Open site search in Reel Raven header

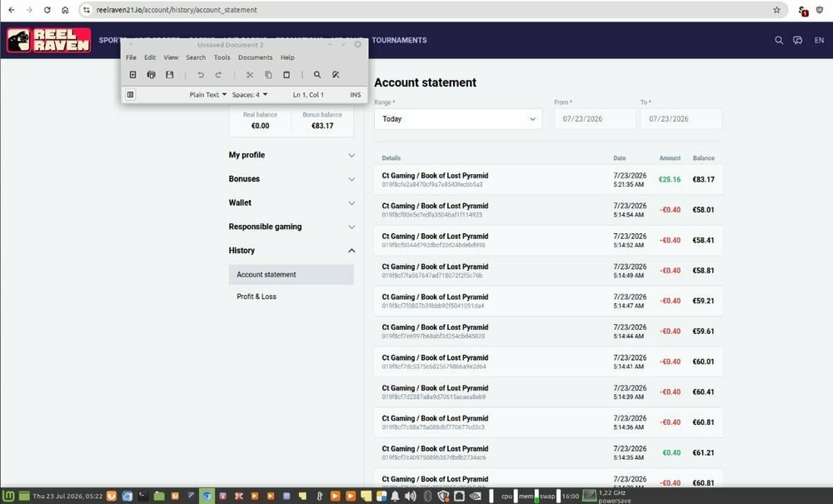pos(779,40)
